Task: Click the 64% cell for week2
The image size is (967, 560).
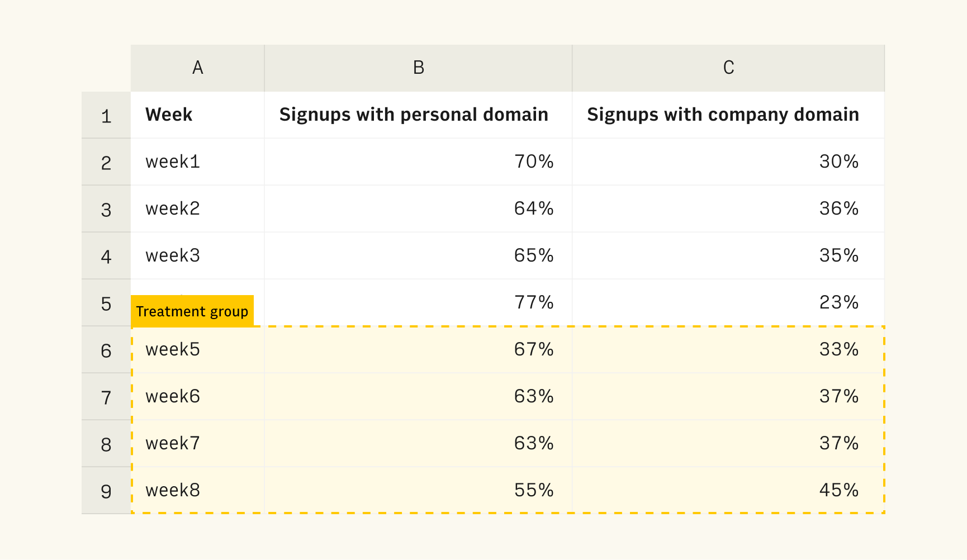Action: (x=418, y=209)
